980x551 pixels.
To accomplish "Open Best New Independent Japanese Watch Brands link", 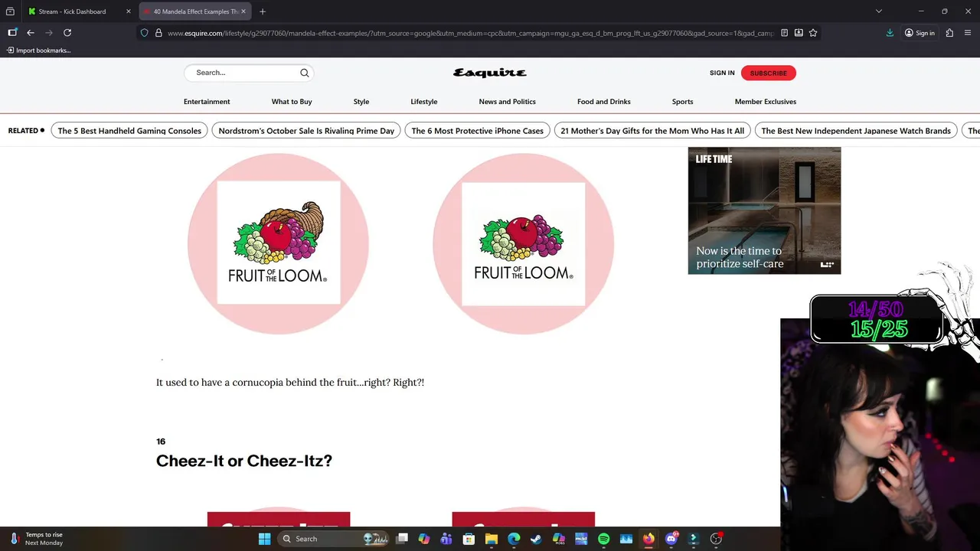I will point(856,131).
